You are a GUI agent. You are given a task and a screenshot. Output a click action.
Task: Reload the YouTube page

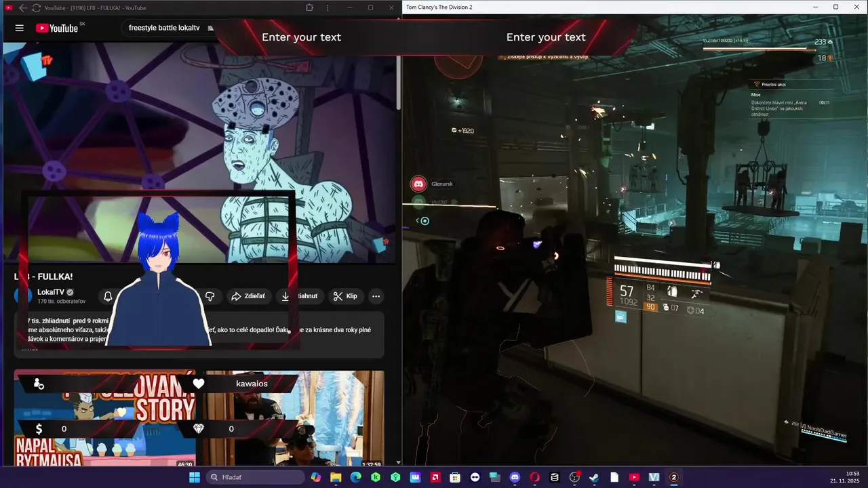36,7
